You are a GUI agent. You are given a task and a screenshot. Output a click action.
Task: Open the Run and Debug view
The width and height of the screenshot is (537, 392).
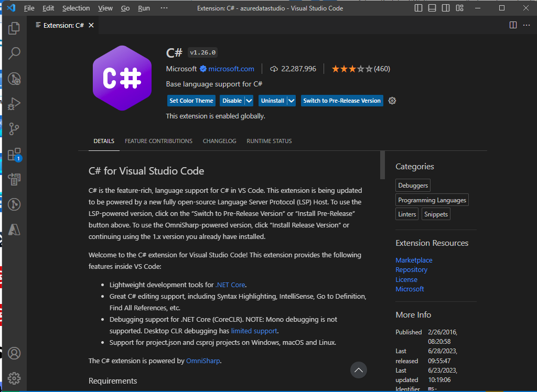pos(14,104)
